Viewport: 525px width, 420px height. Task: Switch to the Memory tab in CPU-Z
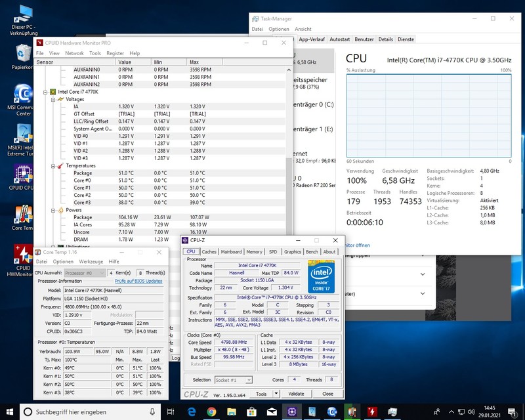(254, 252)
